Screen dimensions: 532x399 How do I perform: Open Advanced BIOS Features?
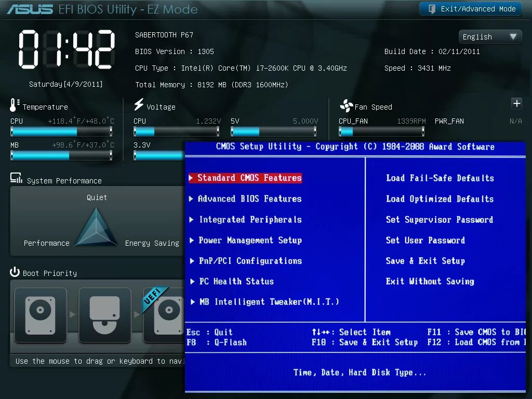tap(250, 199)
